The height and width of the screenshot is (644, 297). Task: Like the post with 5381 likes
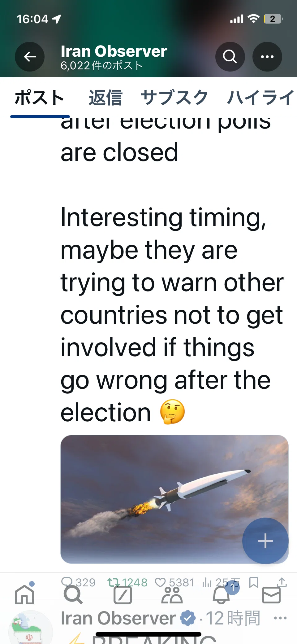174,582
